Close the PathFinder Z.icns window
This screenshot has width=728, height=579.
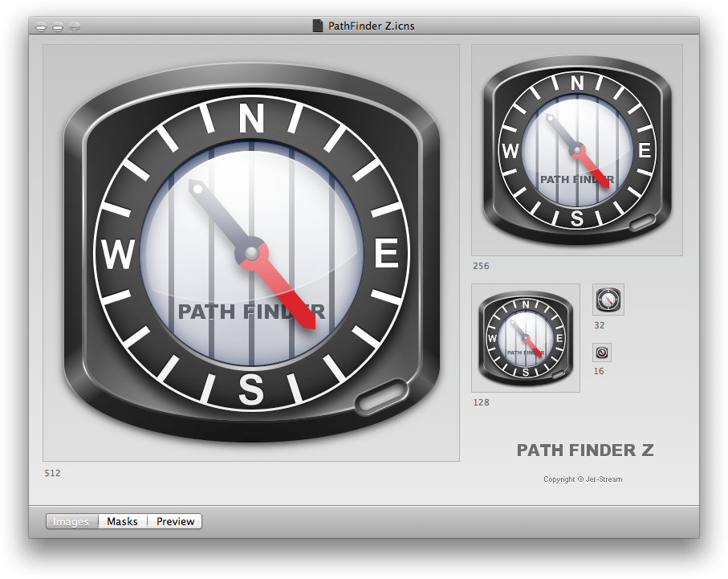tap(41, 27)
